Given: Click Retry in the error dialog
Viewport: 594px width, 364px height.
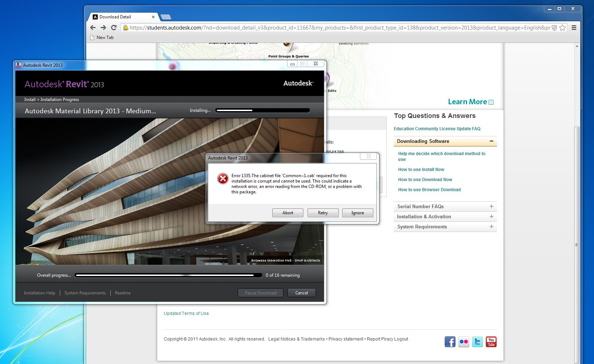Looking at the screenshot, I should (x=323, y=213).
